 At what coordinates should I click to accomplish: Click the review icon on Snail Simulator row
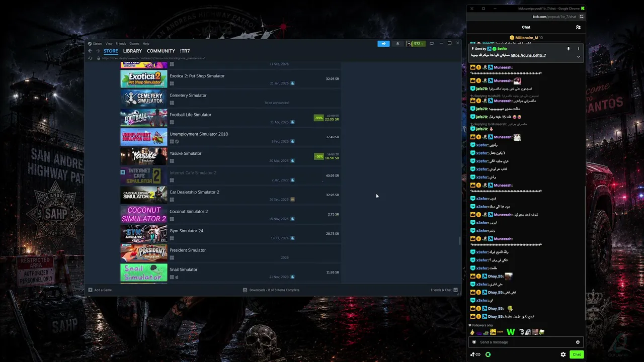(292, 277)
